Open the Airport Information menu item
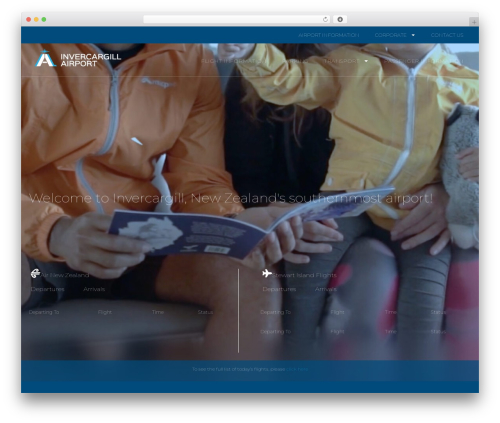 328,35
